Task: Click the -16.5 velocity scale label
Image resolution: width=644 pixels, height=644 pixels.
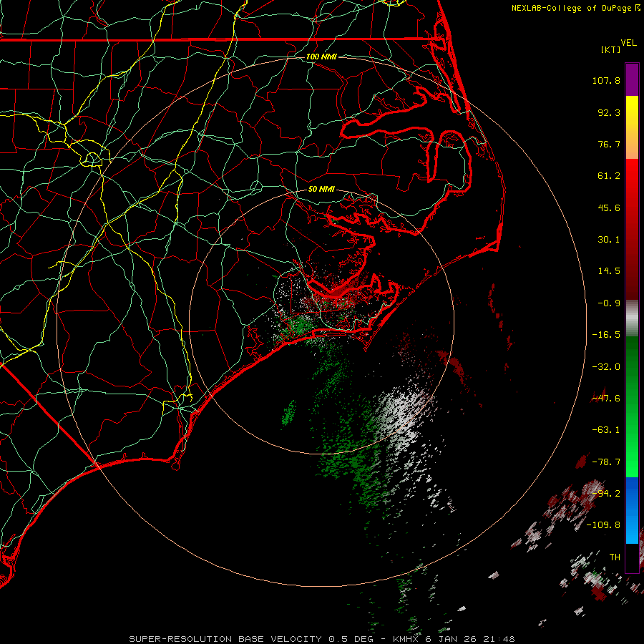Action: tap(606, 335)
